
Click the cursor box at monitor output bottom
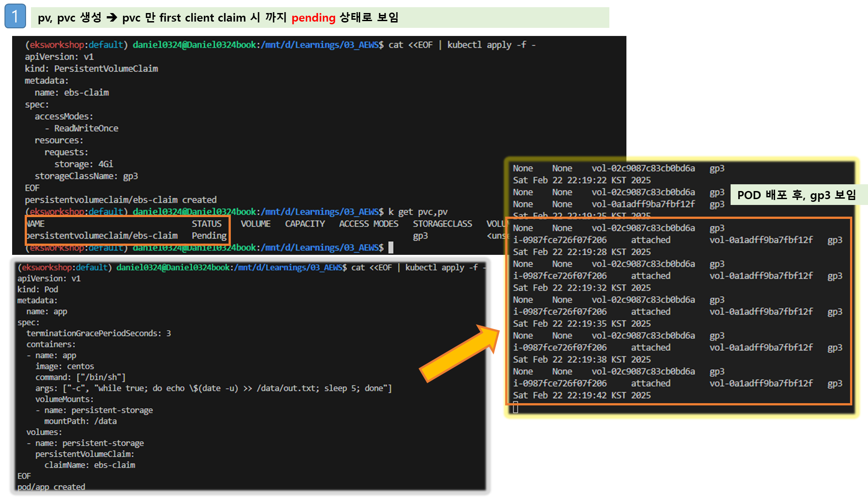(516, 408)
